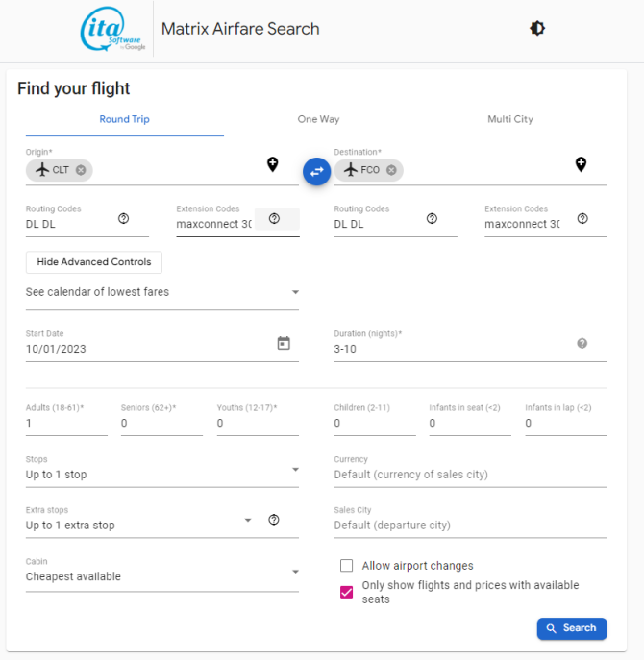This screenshot has height=660, width=644.
Task: Uncheck only show flights with available seats
Action: click(347, 592)
